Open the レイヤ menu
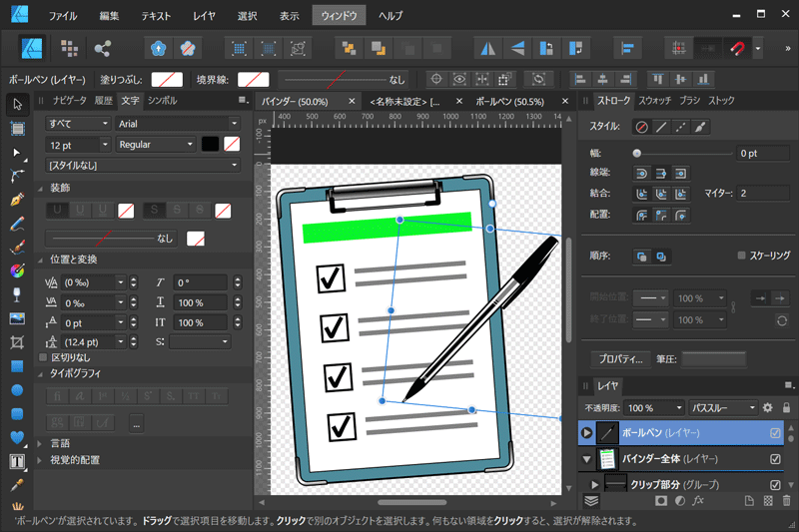 pos(204,16)
